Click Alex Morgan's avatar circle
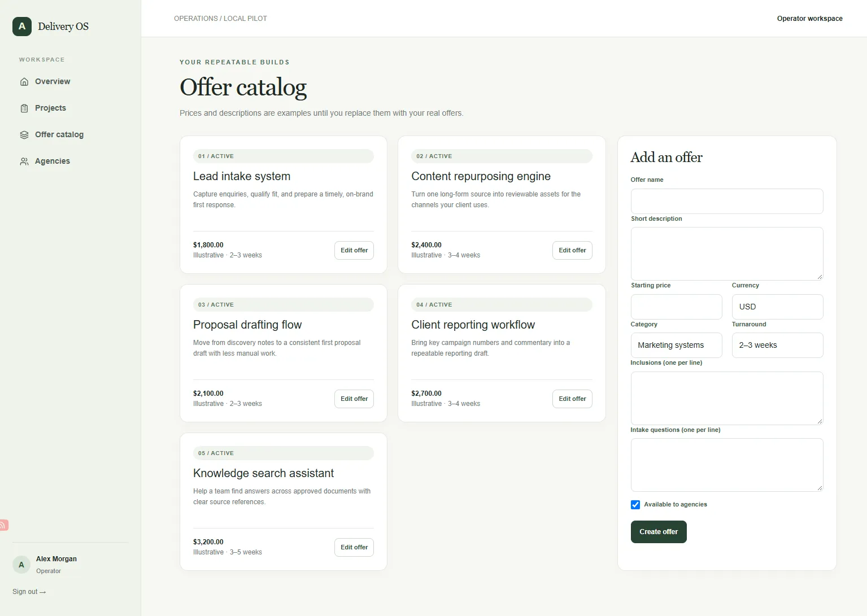 point(21,565)
